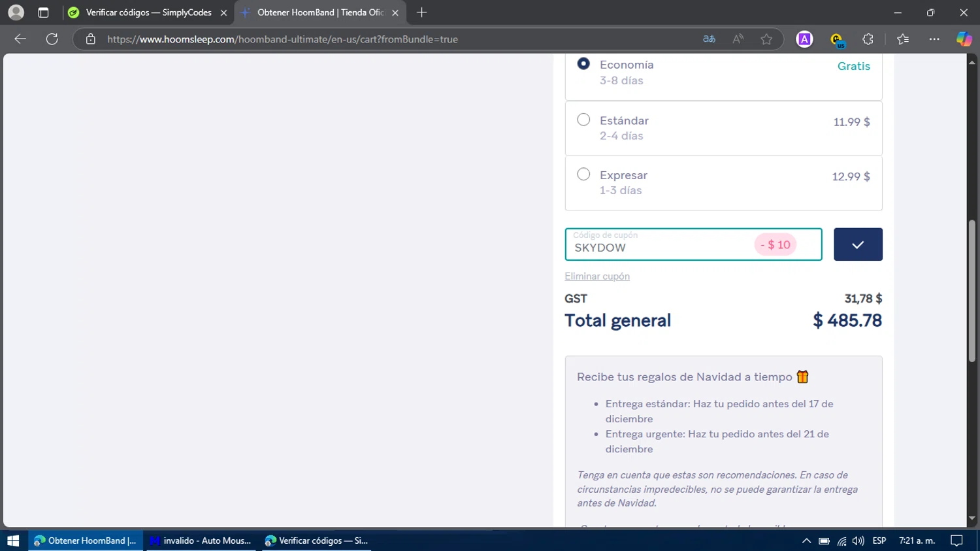
Task: Check the battery status icon
Action: [824, 541]
